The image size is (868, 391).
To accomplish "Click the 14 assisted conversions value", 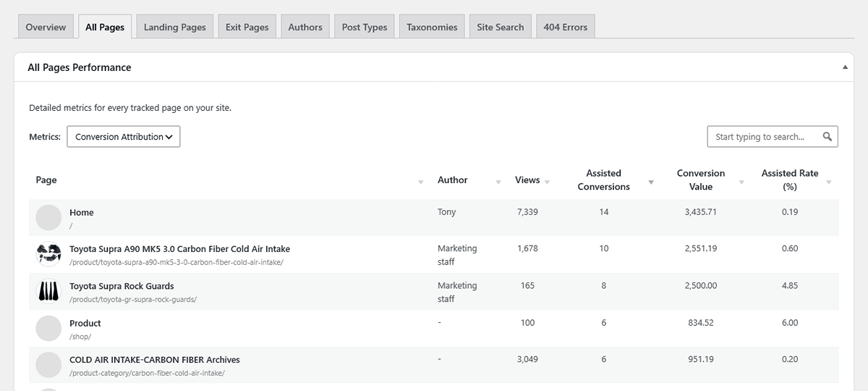I will [604, 212].
